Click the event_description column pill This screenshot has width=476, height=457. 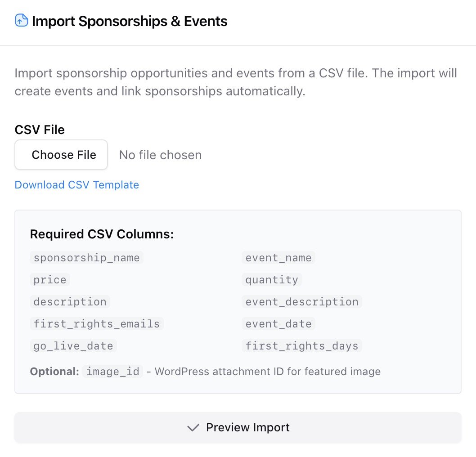point(302,302)
